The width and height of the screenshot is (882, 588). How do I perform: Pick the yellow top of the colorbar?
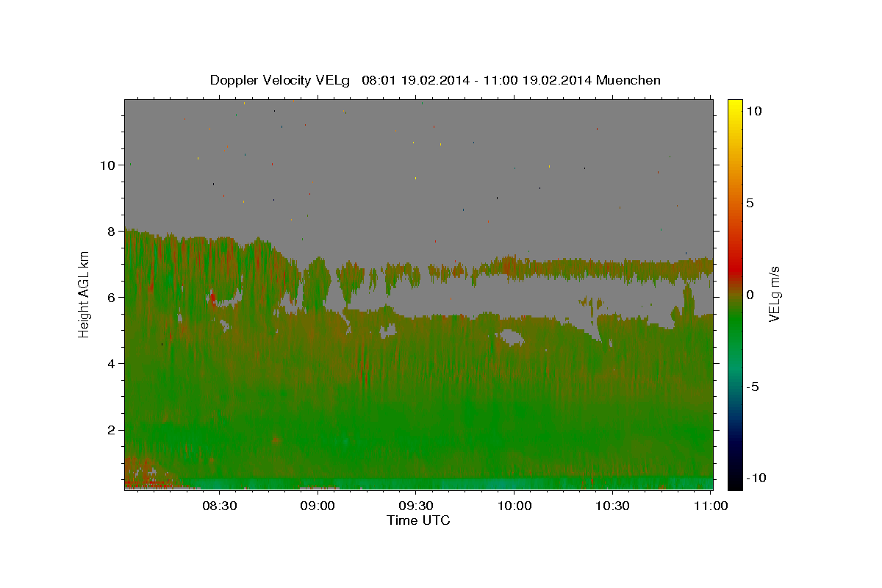734,107
